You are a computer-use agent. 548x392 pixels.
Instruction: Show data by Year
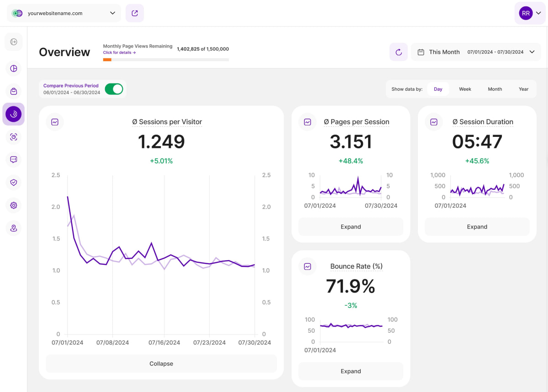tap(523, 89)
